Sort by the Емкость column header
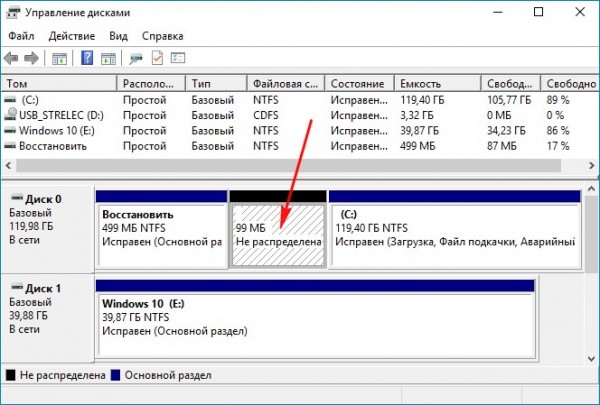 (438, 83)
